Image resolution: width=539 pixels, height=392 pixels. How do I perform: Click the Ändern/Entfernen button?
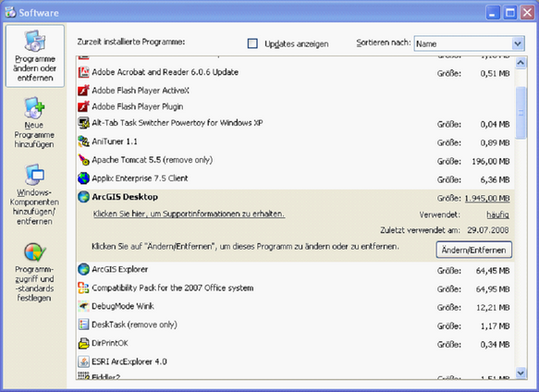[474, 250]
